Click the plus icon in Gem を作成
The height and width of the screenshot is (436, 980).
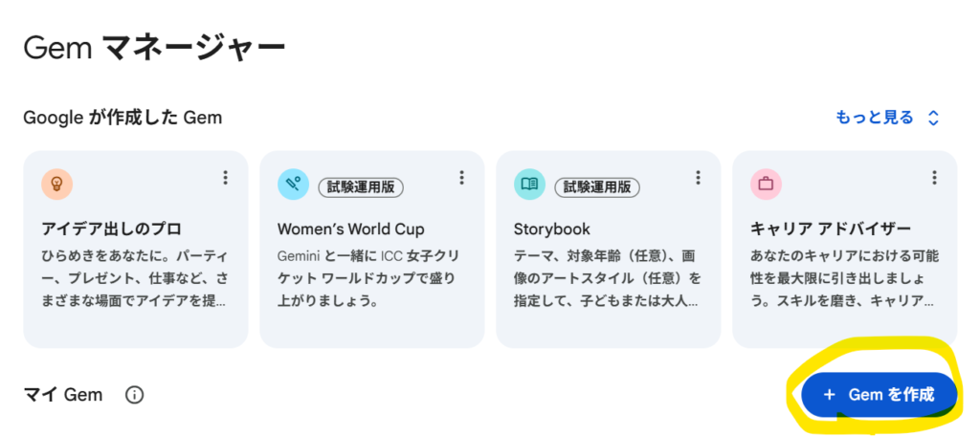(x=830, y=395)
